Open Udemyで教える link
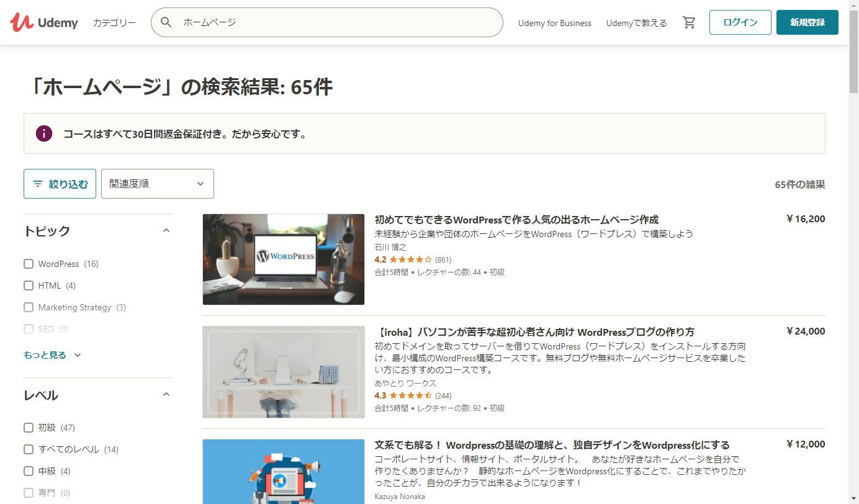This screenshot has height=504, width=859. click(637, 23)
